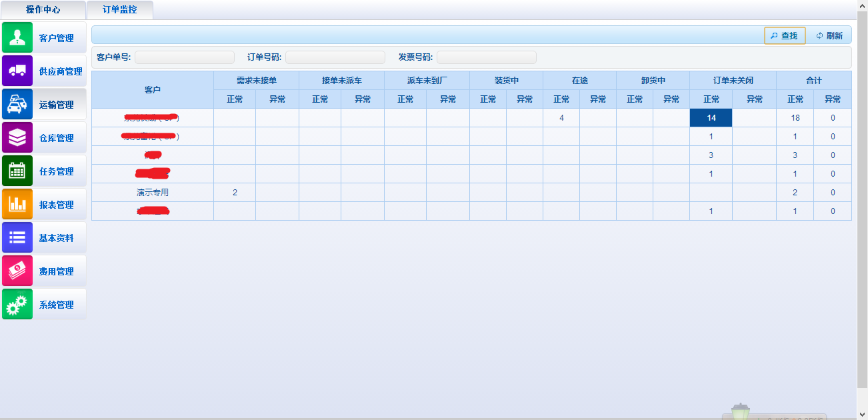This screenshot has width=868, height=420.
Task: Click into the 订单号码 text box
Action: pos(335,57)
